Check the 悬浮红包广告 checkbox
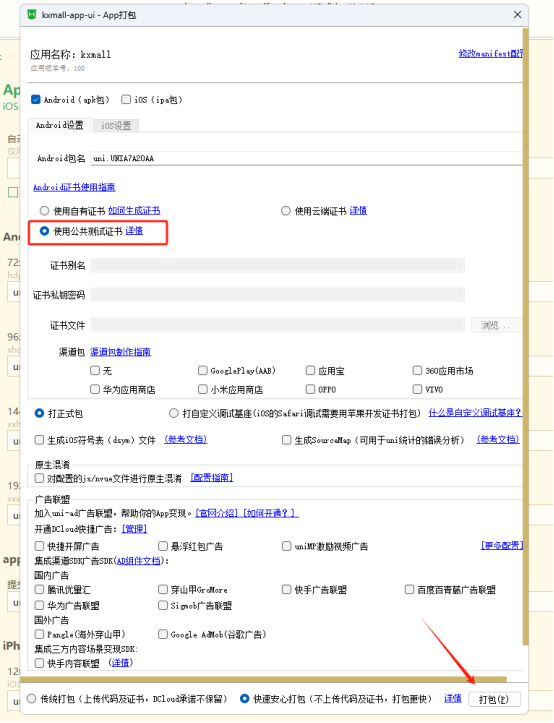This screenshot has width=554, height=723. coord(163,546)
